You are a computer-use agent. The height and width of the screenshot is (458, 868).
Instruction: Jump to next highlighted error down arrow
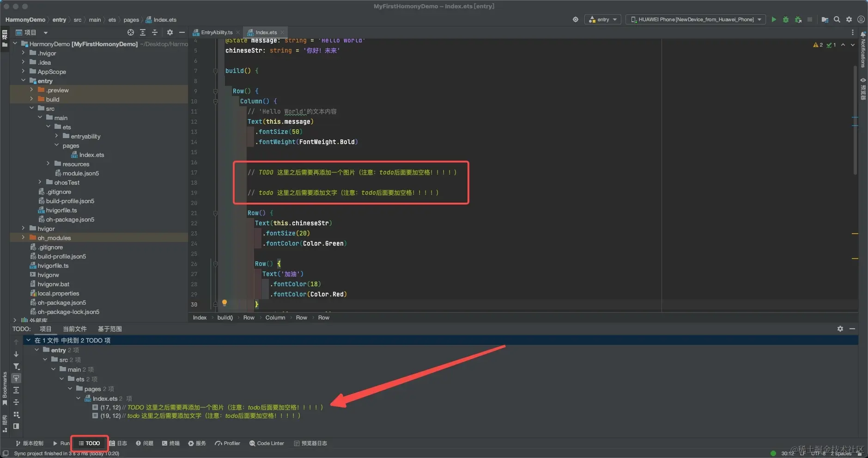point(853,45)
